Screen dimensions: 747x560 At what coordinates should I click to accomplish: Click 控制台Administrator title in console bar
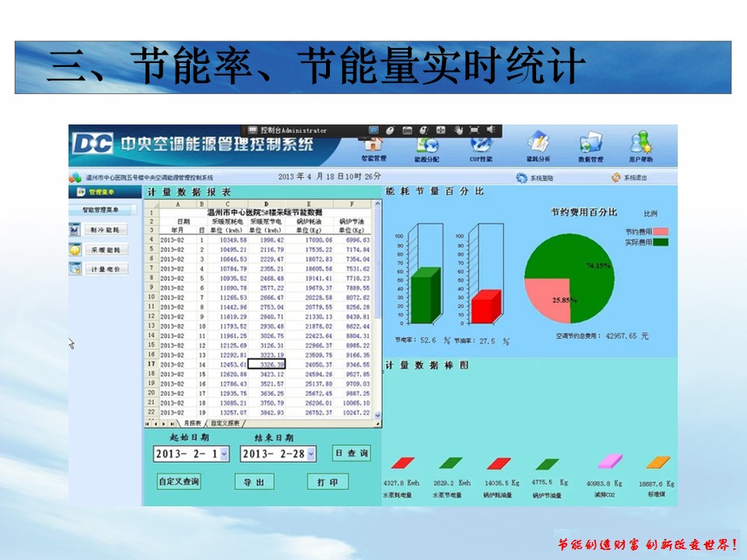[x=293, y=130]
